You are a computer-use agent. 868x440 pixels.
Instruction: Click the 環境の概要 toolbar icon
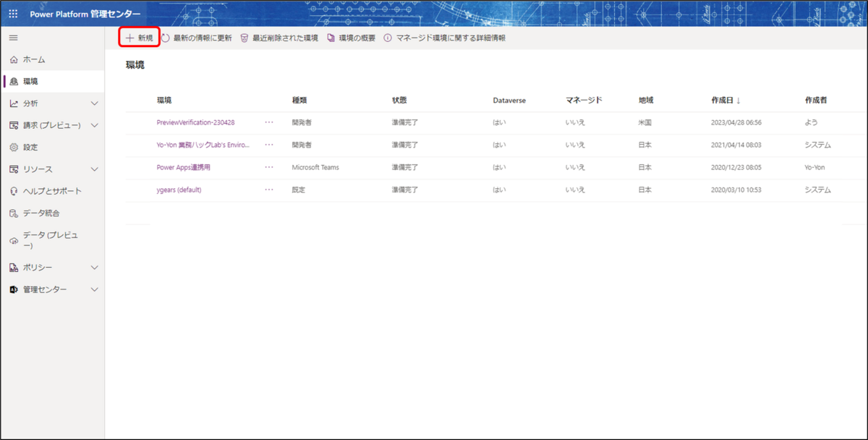(331, 38)
